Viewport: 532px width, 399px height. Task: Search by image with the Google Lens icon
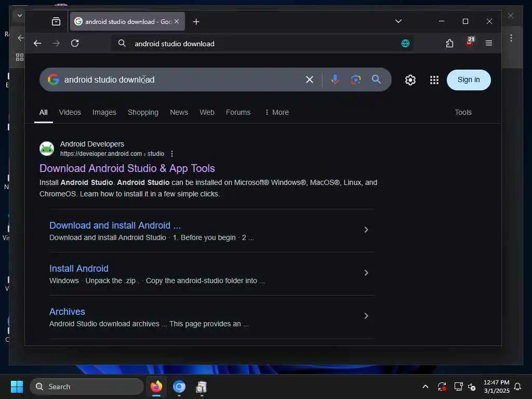(x=355, y=79)
